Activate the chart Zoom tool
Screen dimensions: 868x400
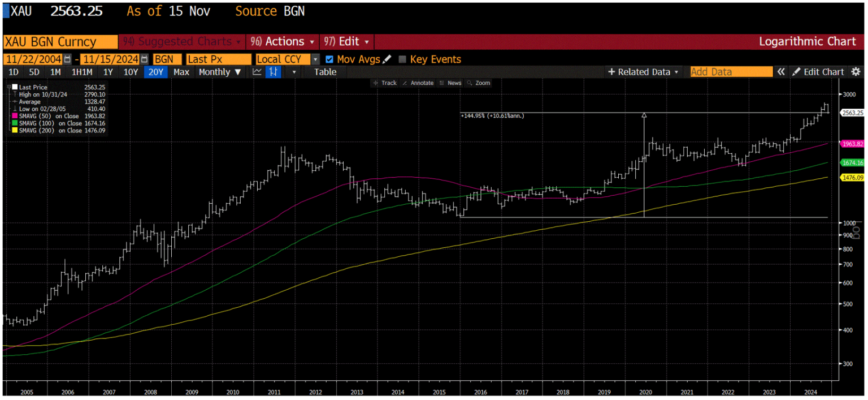click(x=482, y=83)
